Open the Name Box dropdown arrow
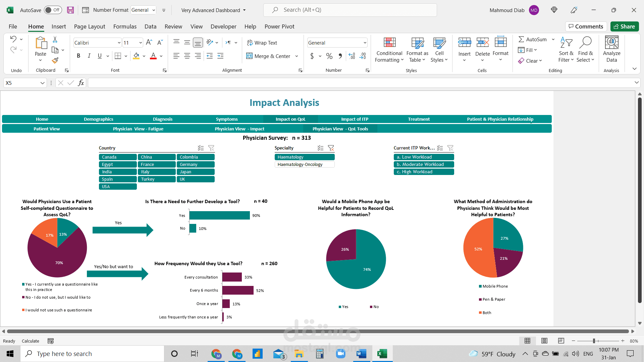This screenshot has width=644, height=362. [43, 83]
